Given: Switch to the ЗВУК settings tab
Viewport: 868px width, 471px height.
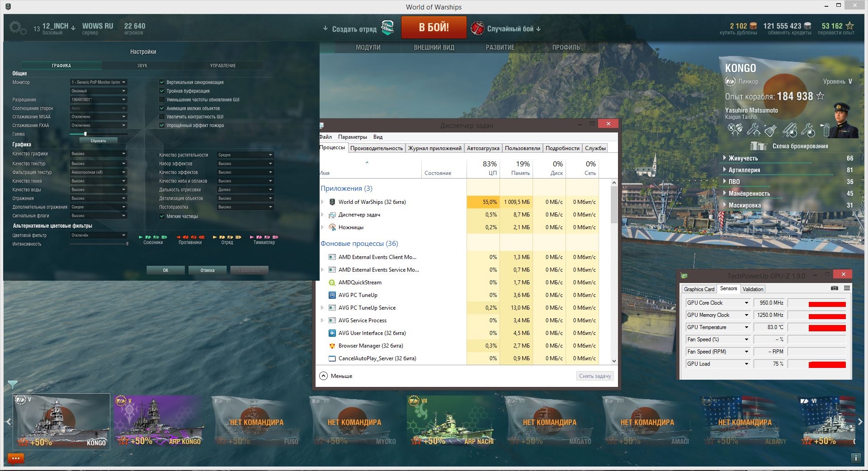Looking at the screenshot, I should [142, 66].
